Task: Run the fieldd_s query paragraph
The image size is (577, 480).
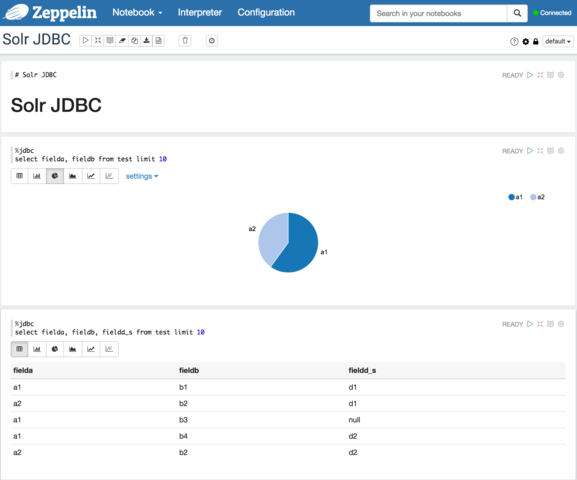Action: click(x=530, y=324)
